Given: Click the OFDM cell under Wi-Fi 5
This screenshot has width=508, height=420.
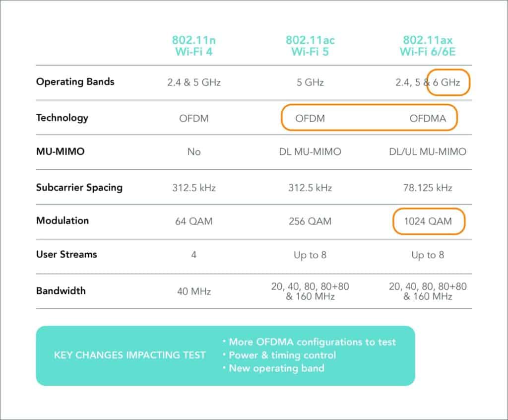Looking at the screenshot, I should coord(310,118).
